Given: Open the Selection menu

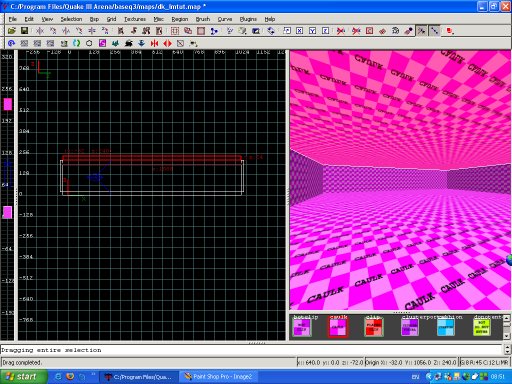Looking at the screenshot, I should point(71,19).
